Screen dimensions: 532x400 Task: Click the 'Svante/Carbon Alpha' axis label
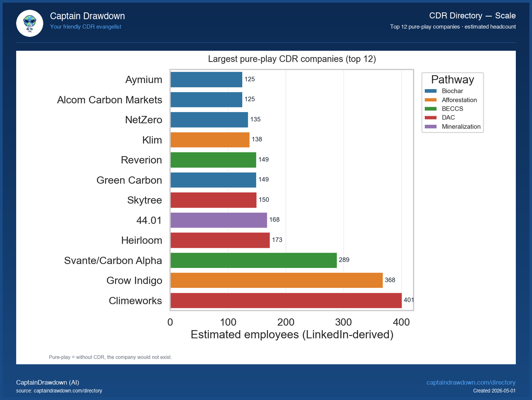click(113, 261)
